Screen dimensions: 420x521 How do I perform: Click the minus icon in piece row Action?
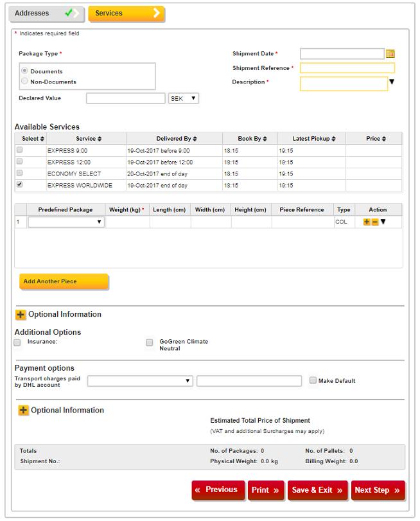[x=375, y=222]
